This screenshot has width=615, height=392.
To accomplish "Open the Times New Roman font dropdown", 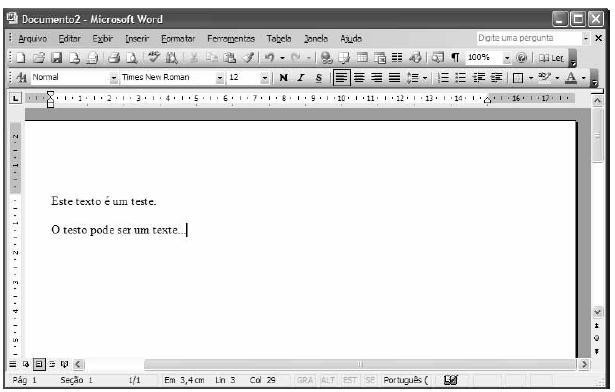I will [x=220, y=78].
